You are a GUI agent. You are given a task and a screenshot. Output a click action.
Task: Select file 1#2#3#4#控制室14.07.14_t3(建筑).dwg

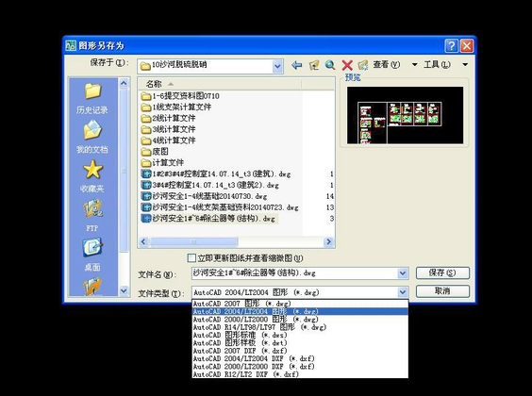(216, 173)
